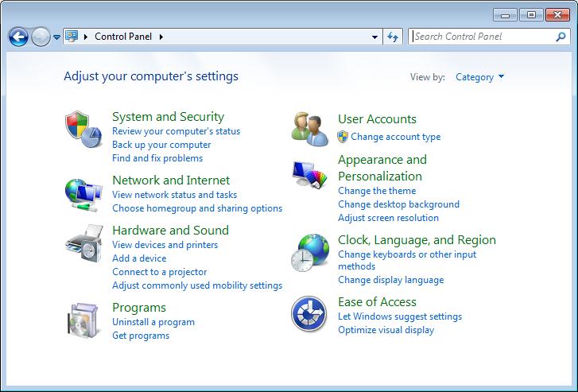Click the UAC shield beside Change account type
Screen dimensions: 578x392
pyautogui.click(x=343, y=137)
